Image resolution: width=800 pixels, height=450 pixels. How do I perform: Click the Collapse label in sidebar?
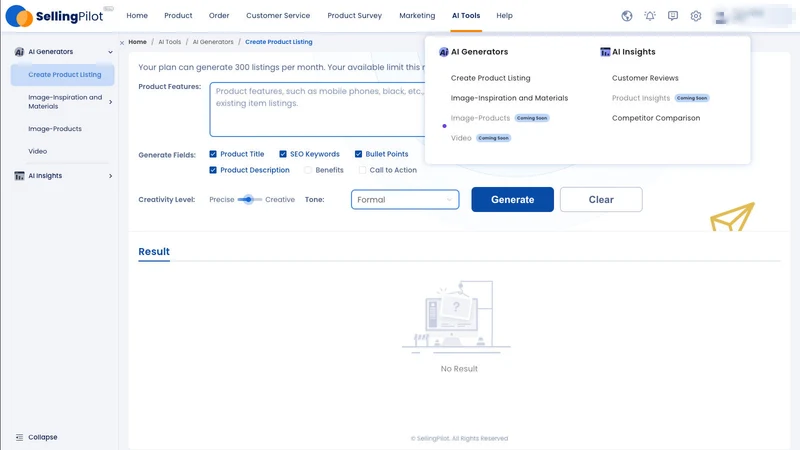(43, 437)
